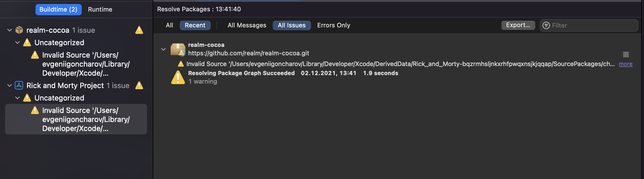Click warning badge beside realm-cocoa 1 issue

click(x=139, y=30)
